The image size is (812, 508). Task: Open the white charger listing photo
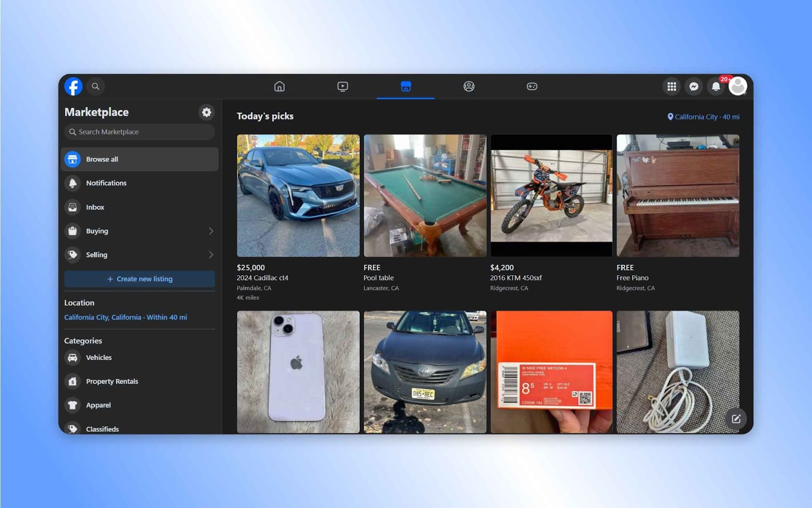[x=678, y=372]
